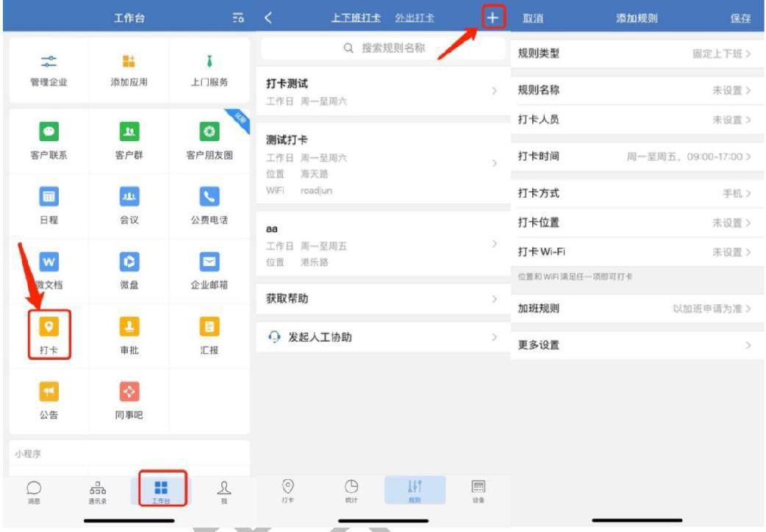Switch to the 外出打卡 tab
Viewport: 766px width, 532px height.
tap(415, 18)
